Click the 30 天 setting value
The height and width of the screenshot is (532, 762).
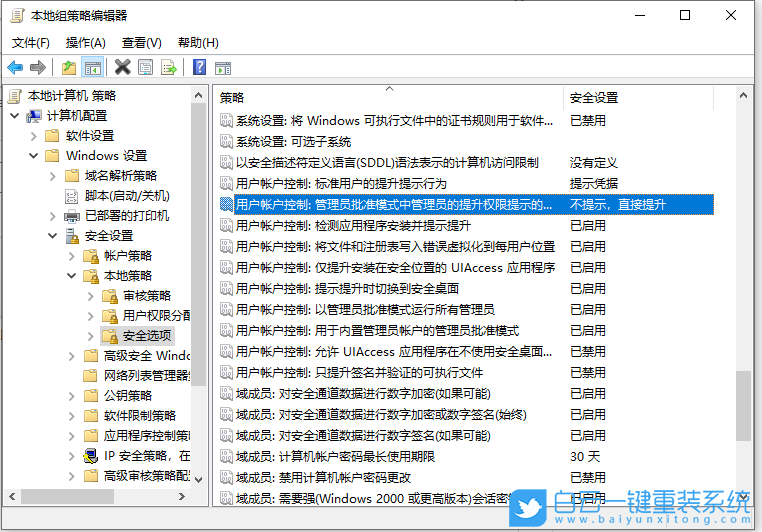point(585,457)
